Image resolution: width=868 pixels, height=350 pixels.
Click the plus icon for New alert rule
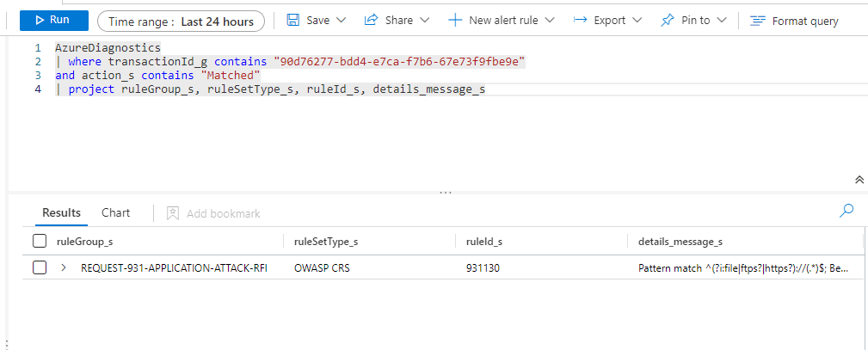455,21
